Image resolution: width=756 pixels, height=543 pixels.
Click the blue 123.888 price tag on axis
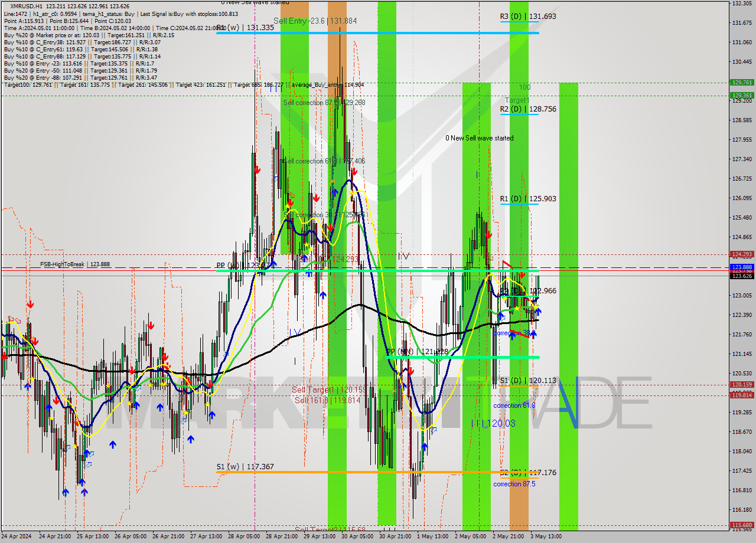(x=742, y=267)
